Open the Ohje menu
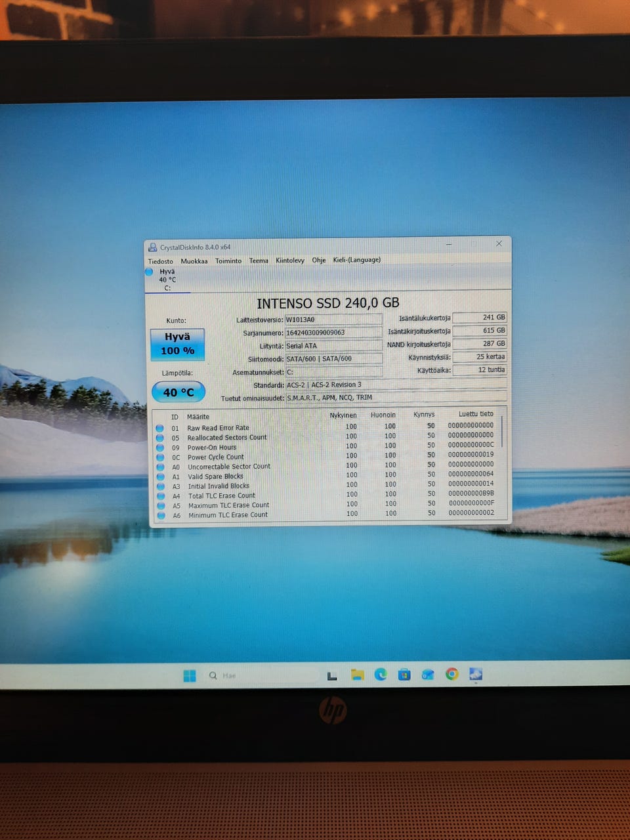This screenshot has width=630, height=840. click(319, 260)
